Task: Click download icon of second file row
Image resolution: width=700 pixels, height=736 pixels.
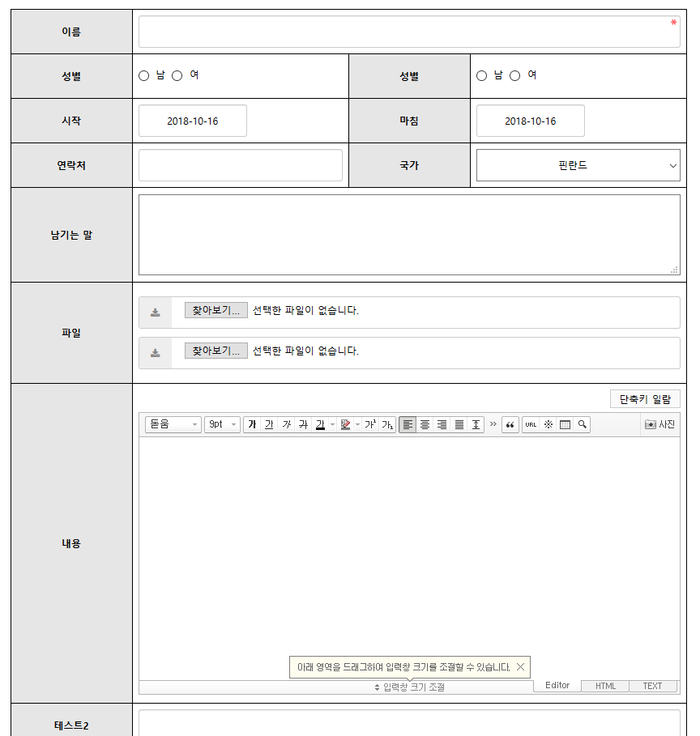Action: 155,353
